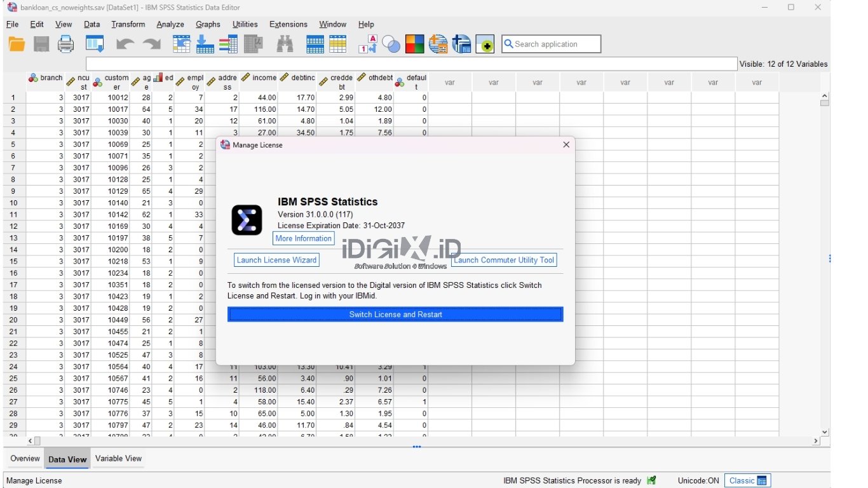This screenshot has height=488, width=868.
Task: Click the Go to case icon
Action: pyautogui.click(x=182, y=44)
